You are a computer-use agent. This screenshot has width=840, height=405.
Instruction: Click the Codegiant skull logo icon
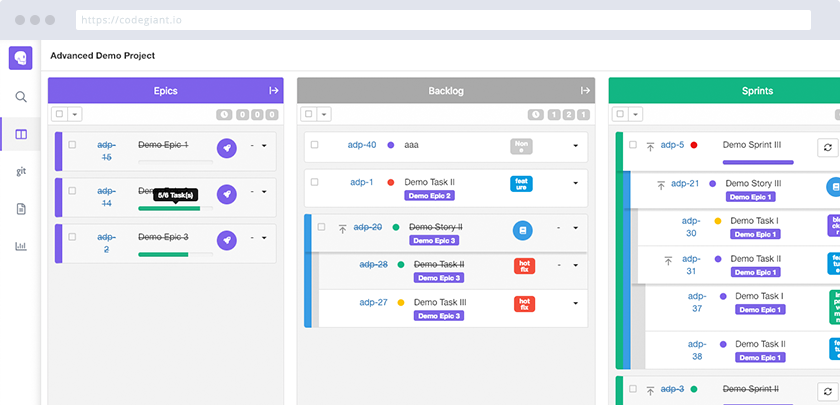[20, 58]
